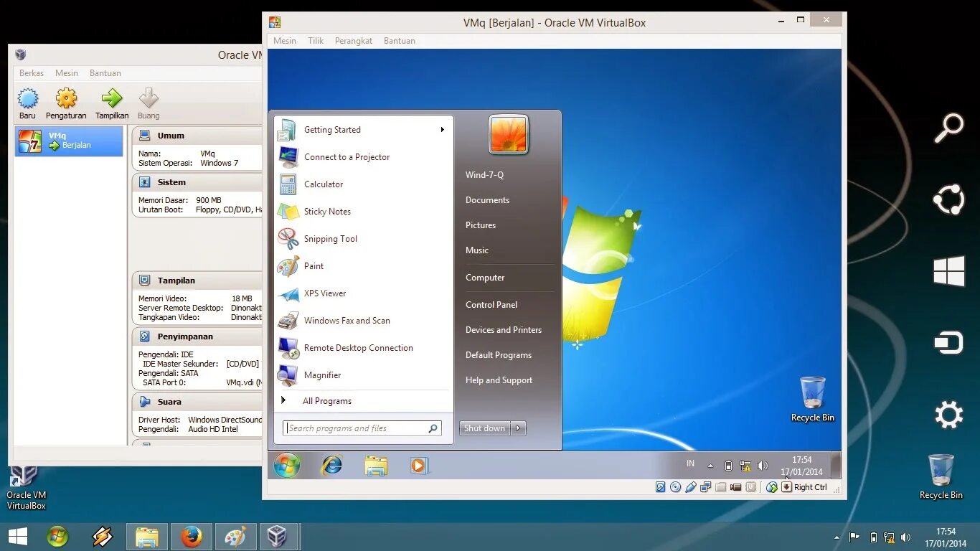Click the USB devices status icon
The image size is (980, 551).
coord(690,487)
